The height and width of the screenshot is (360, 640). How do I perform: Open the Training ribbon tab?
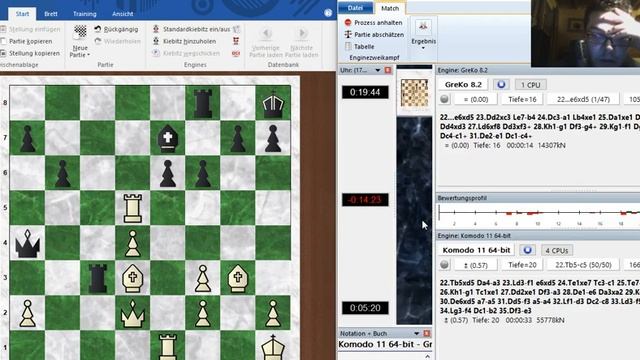click(84, 14)
